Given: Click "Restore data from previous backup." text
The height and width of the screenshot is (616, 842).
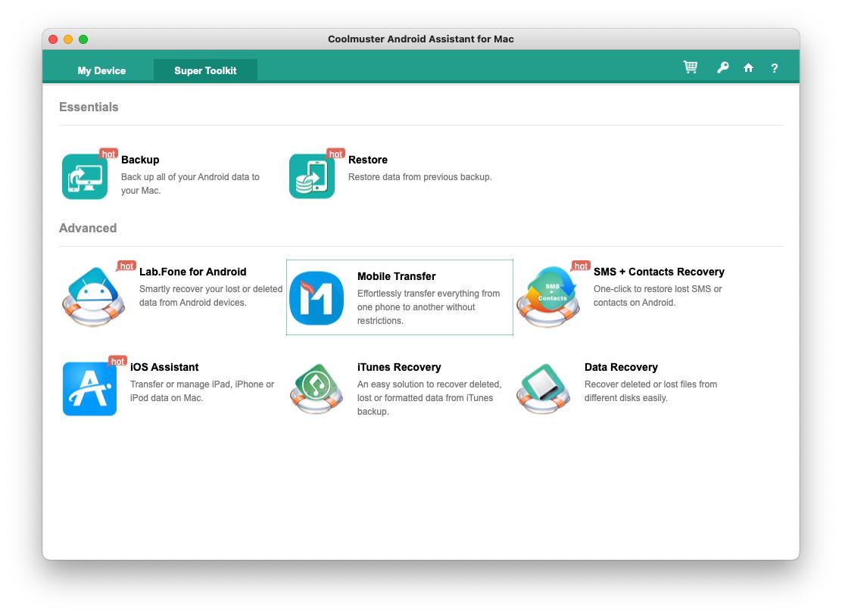Looking at the screenshot, I should [x=420, y=177].
